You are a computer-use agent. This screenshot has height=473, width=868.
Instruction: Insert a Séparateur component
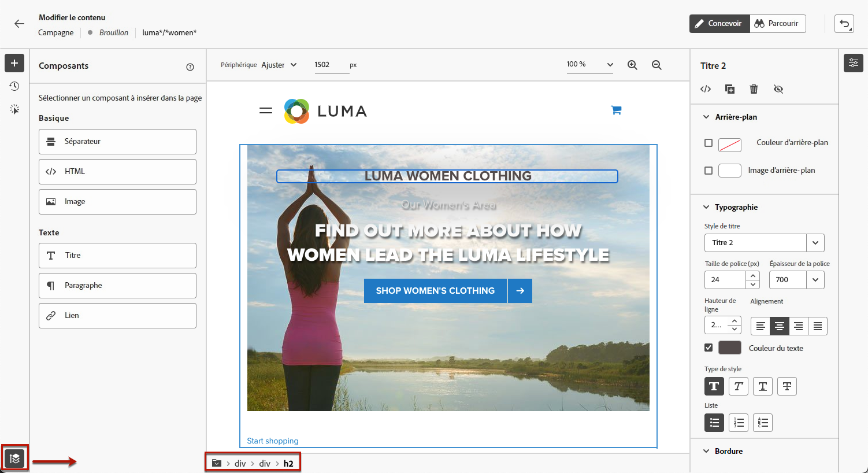(117, 142)
